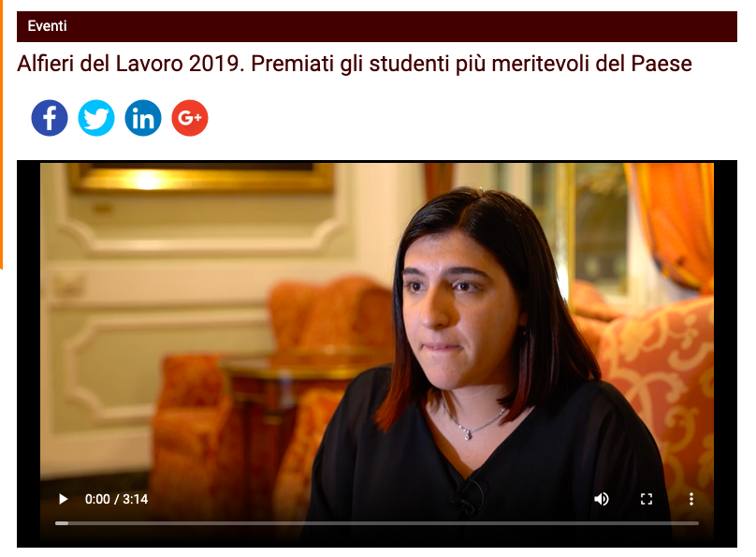Seek to the middle of the video timeline
Viewport: 756px width, 557px height.
click(x=377, y=523)
